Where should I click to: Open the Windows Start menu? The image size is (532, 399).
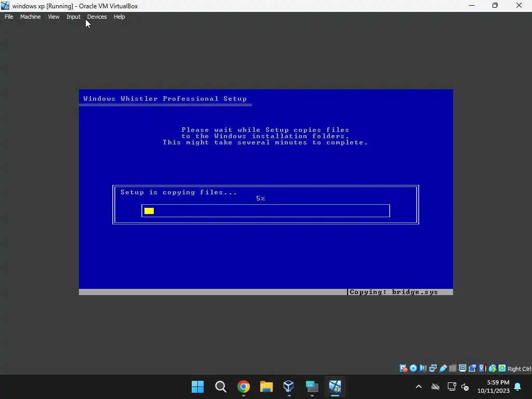(197, 387)
